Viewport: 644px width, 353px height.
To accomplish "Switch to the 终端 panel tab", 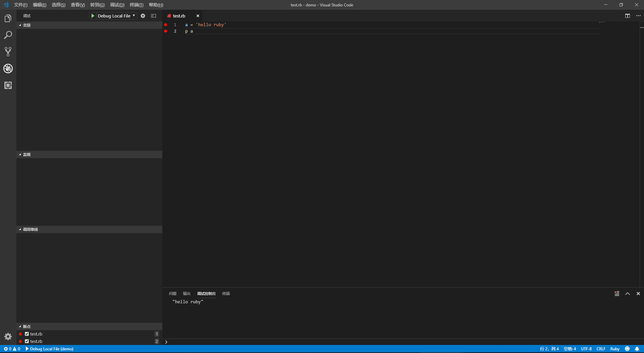I will [x=226, y=294].
